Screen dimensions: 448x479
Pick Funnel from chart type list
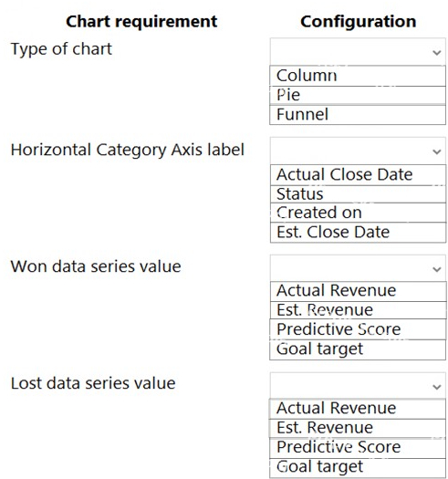[358, 115]
